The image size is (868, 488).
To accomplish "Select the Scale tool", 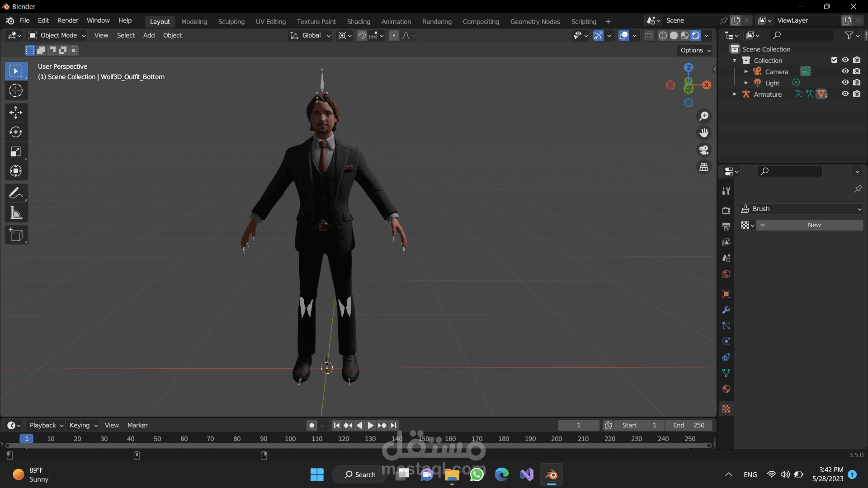I will tap(16, 152).
